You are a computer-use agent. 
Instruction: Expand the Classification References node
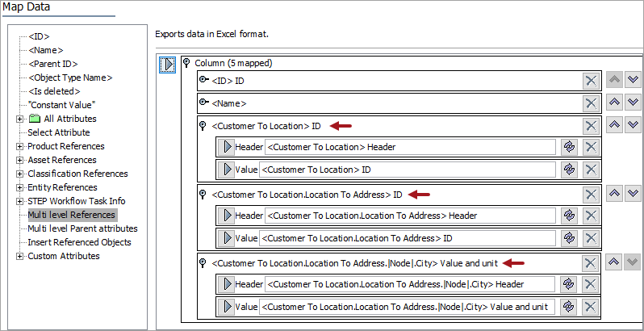(x=19, y=174)
